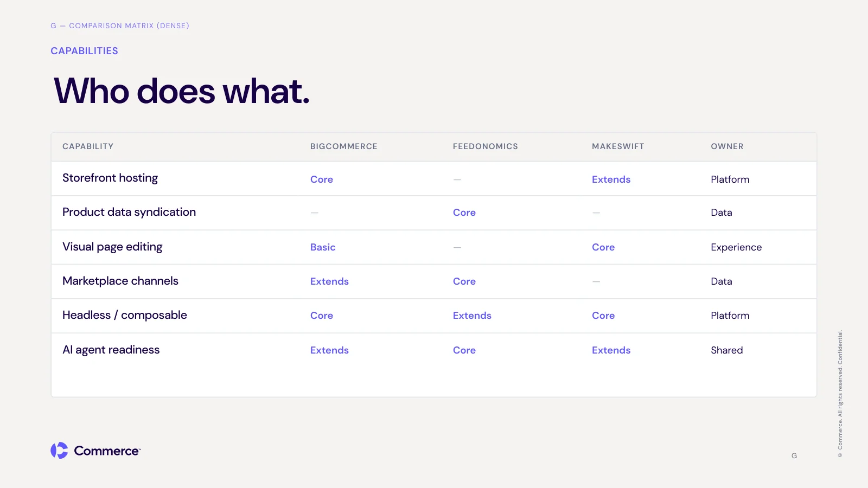Viewport: 868px width, 488px height.
Task: Click the slide letter 'G' at bottom right
Action: 794,456
